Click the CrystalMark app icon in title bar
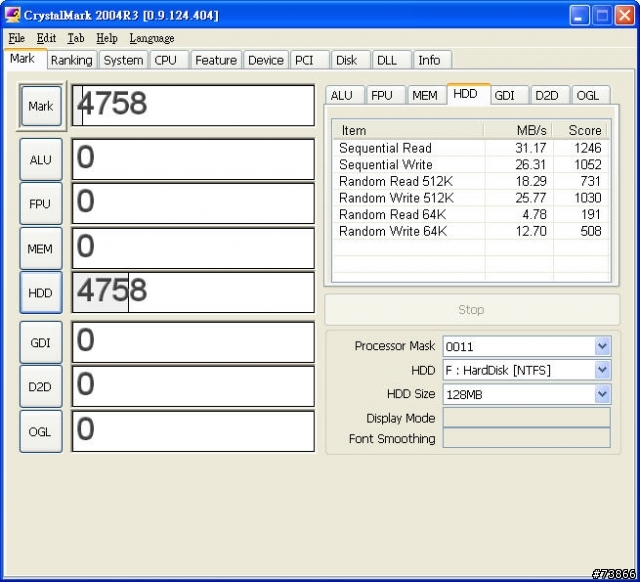The height and width of the screenshot is (582, 640). point(12,15)
